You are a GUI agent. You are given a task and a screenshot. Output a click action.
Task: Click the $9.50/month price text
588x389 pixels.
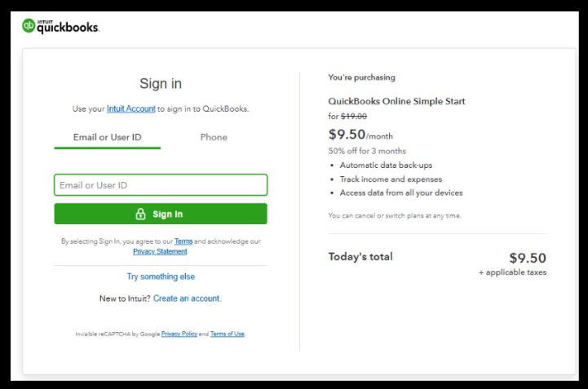(x=360, y=135)
